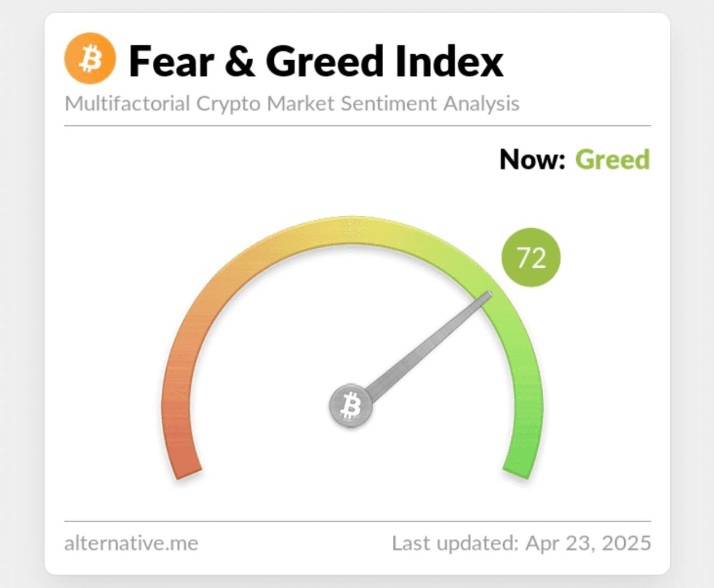Image resolution: width=714 pixels, height=588 pixels.
Task: Click the yellow top of the gauge arc
Action: [x=351, y=230]
